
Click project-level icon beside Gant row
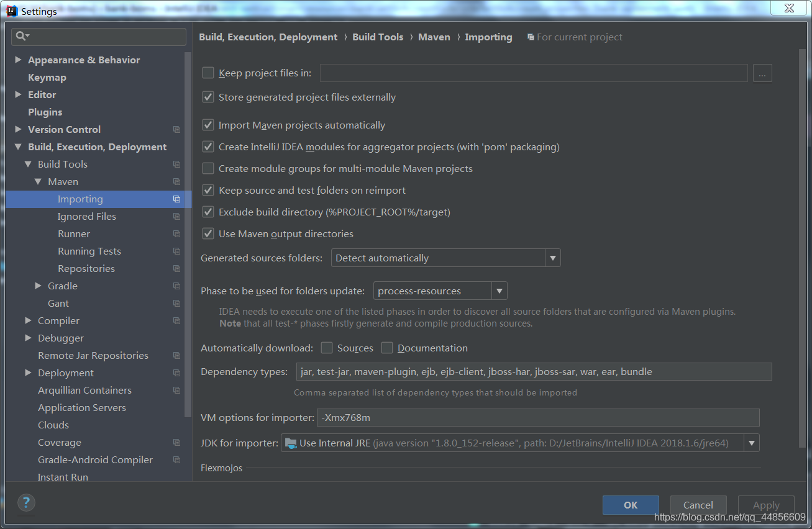[x=176, y=304]
